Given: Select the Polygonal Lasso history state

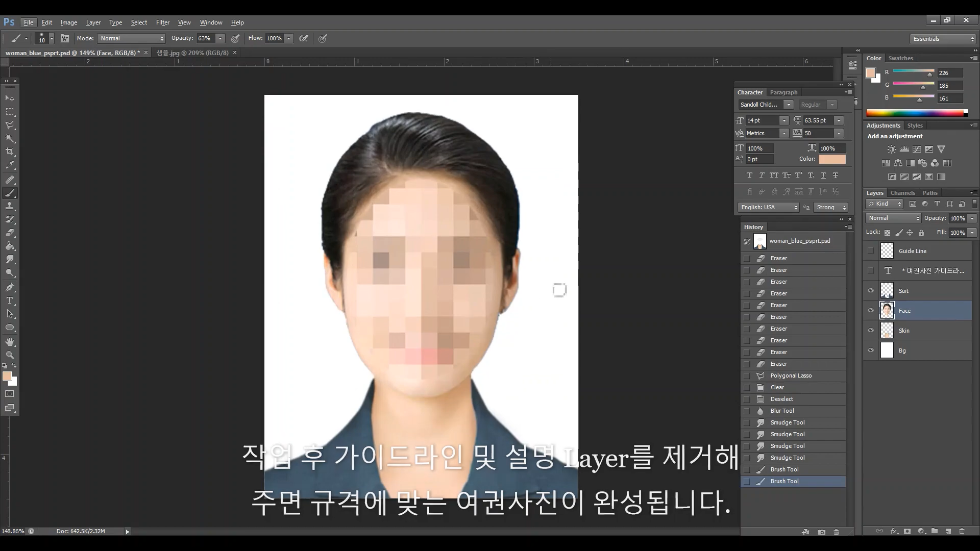Looking at the screenshot, I should (791, 375).
